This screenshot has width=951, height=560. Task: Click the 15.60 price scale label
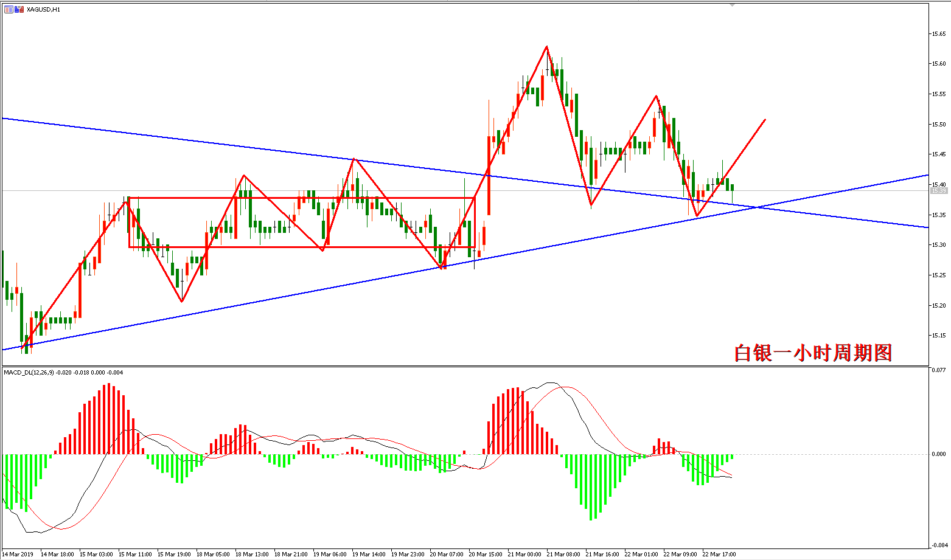(939, 64)
